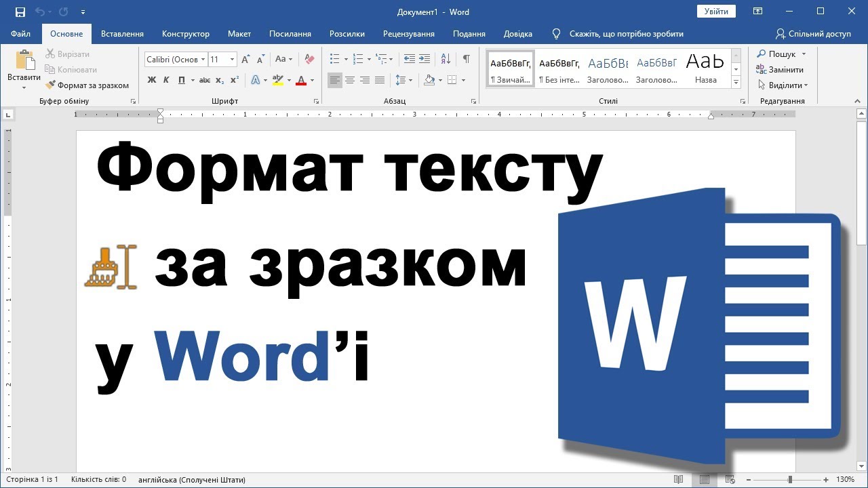Screen dimensions: 868x488
Task: Increase font size with the larger A icon
Action: click(245, 59)
